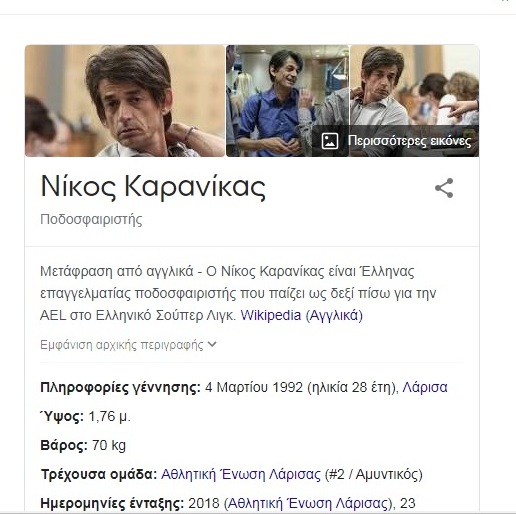
Task: Open the Λάρισα birthplace link
Action: click(x=425, y=387)
